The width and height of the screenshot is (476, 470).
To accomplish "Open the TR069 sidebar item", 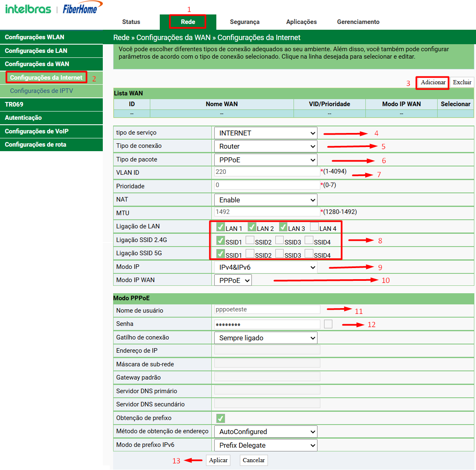I will coord(51,104).
